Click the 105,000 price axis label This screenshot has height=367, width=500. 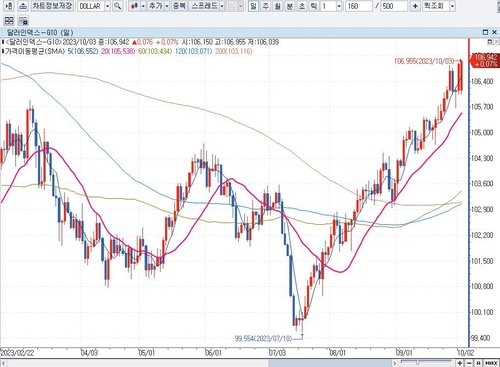(x=482, y=132)
